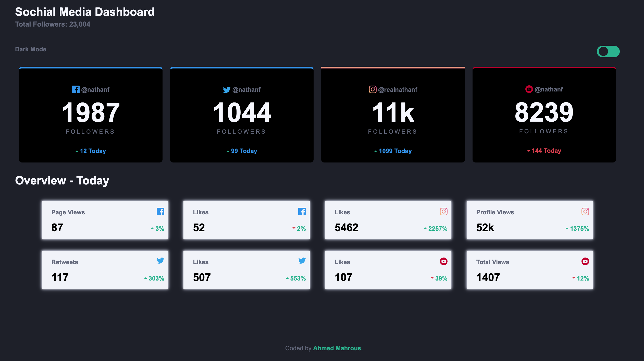644x361 pixels.
Task: Click the Total Followers: 23,004 subtitle
Action: click(x=53, y=24)
